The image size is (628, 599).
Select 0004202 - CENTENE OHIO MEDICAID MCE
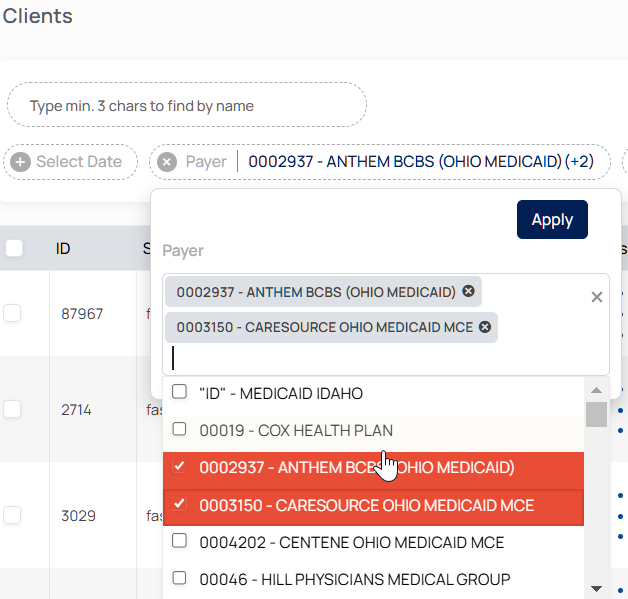(x=180, y=541)
